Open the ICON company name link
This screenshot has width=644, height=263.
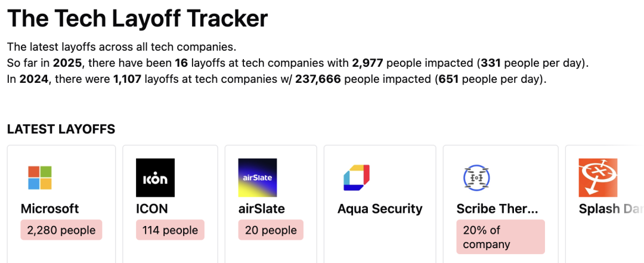(152, 209)
